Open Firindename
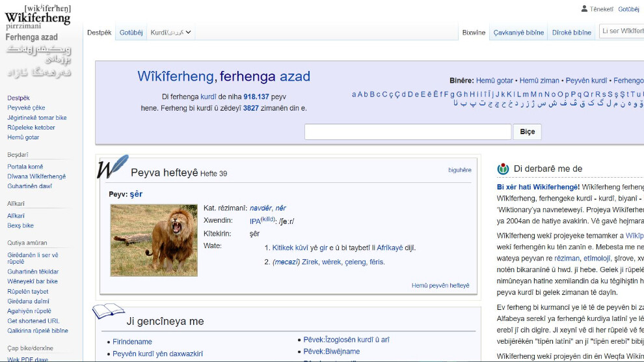Screen dimensions: 644x362 point(132,342)
